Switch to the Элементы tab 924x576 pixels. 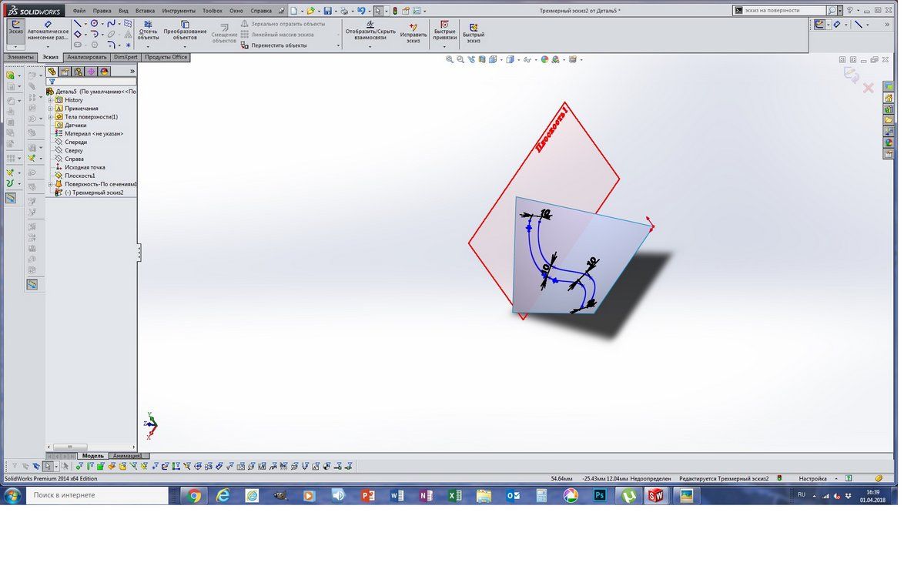pyautogui.click(x=20, y=57)
